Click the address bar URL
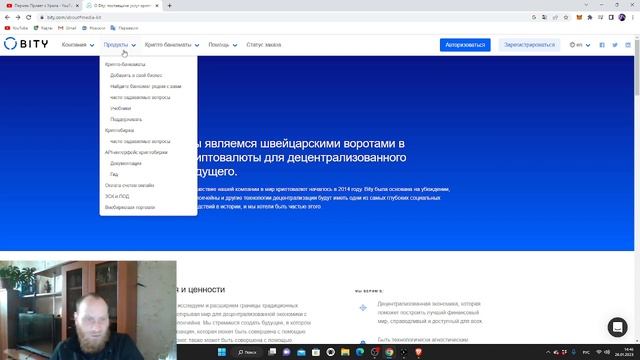Image resolution: width=640 pixels, height=360 pixels. click(x=74, y=18)
